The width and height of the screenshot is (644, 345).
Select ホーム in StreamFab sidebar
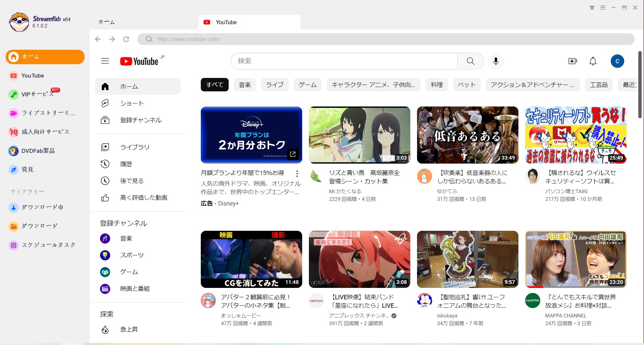click(x=45, y=57)
